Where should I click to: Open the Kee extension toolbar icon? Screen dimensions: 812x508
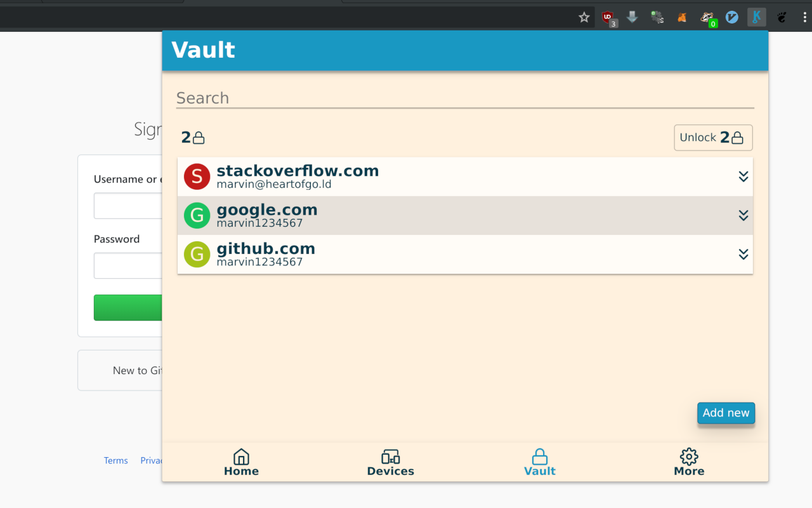(x=756, y=17)
